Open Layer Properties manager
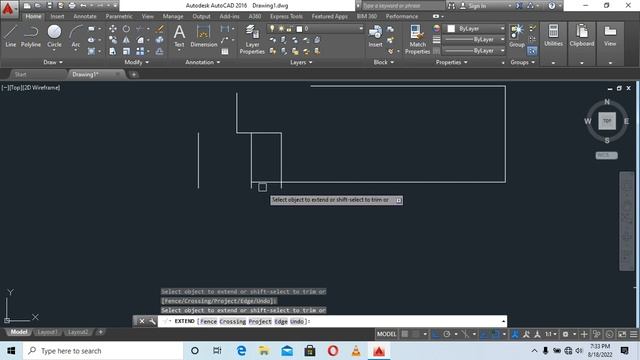The height and width of the screenshot is (360, 640). coord(252,39)
